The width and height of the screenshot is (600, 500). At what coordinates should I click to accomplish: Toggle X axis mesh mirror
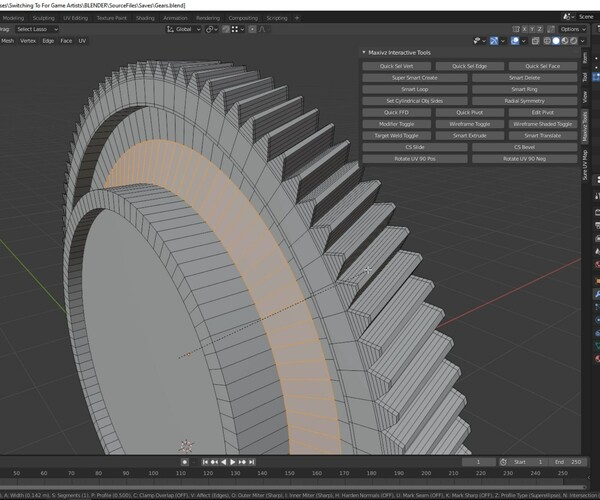tap(525, 29)
